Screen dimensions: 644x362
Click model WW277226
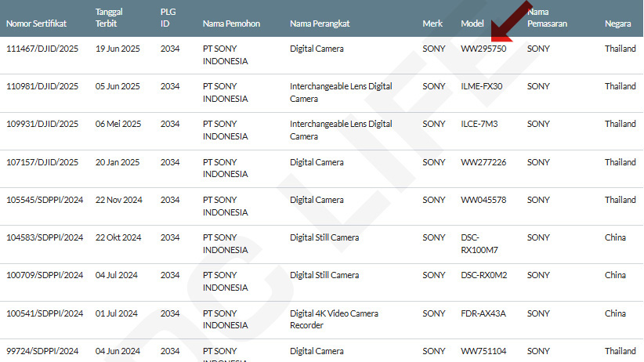(483, 162)
